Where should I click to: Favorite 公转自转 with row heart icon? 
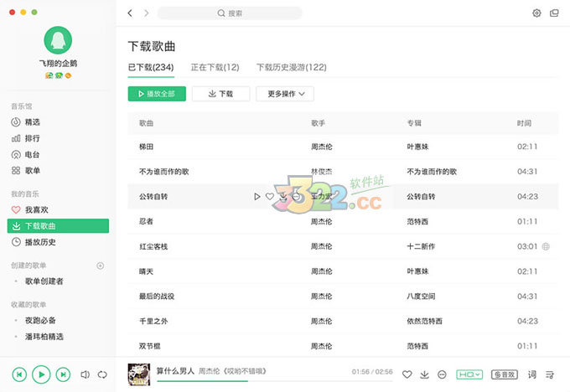point(270,197)
